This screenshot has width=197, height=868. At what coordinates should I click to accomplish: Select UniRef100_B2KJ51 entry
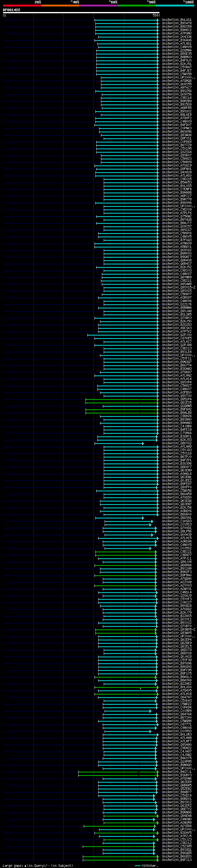tap(176, 64)
